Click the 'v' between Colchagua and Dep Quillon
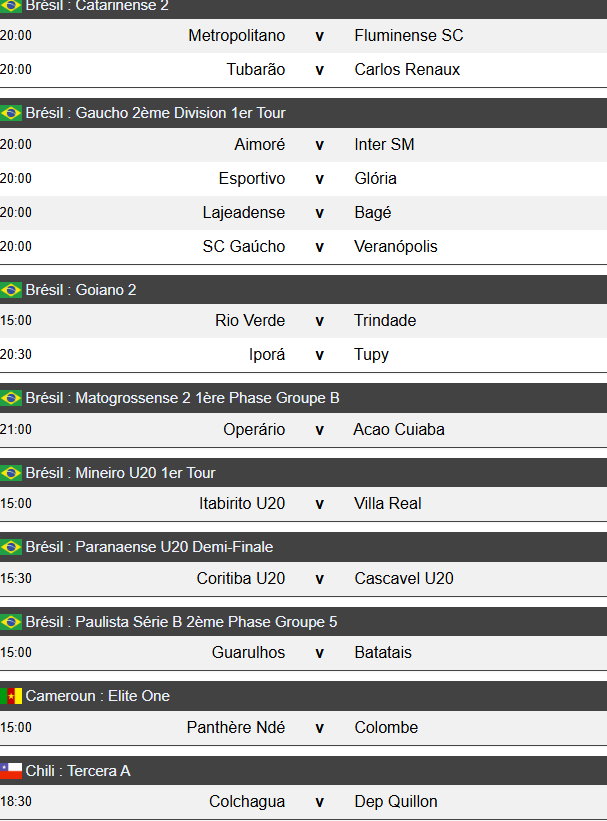607x821 pixels. click(x=320, y=802)
